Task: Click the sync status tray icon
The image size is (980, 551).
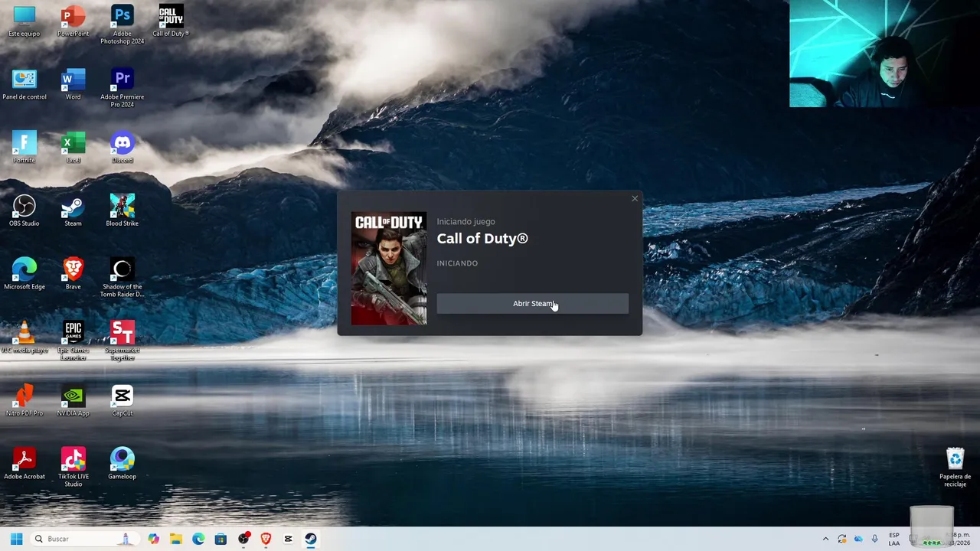Action: [842, 539]
